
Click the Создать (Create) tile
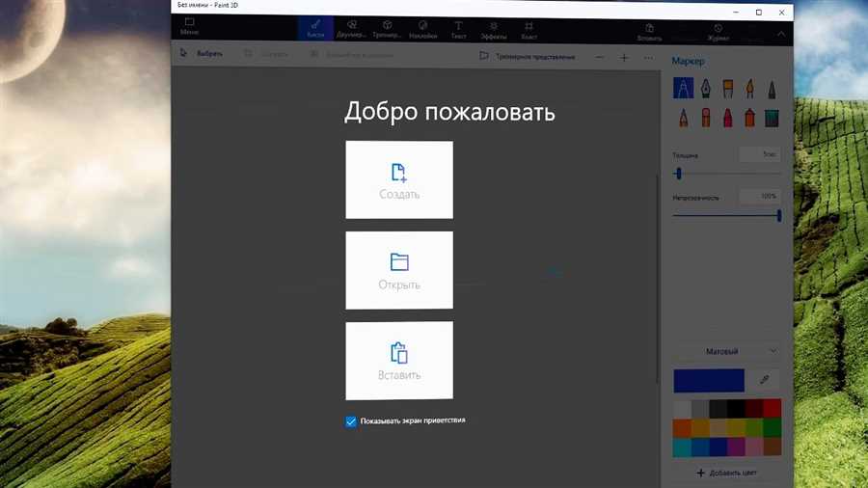tap(399, 179)
